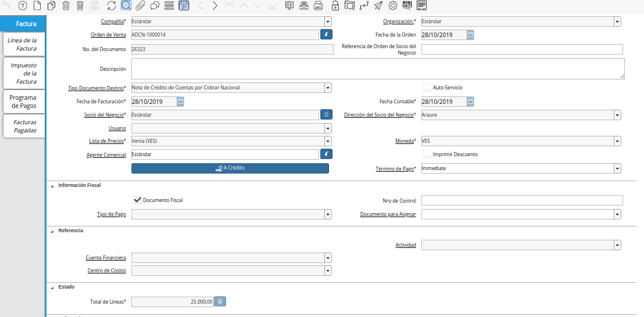Image resolution: width=644 pixels, height=317 pixels.
Task: Open the chat bubbles icon
Action: pos(155,6)
